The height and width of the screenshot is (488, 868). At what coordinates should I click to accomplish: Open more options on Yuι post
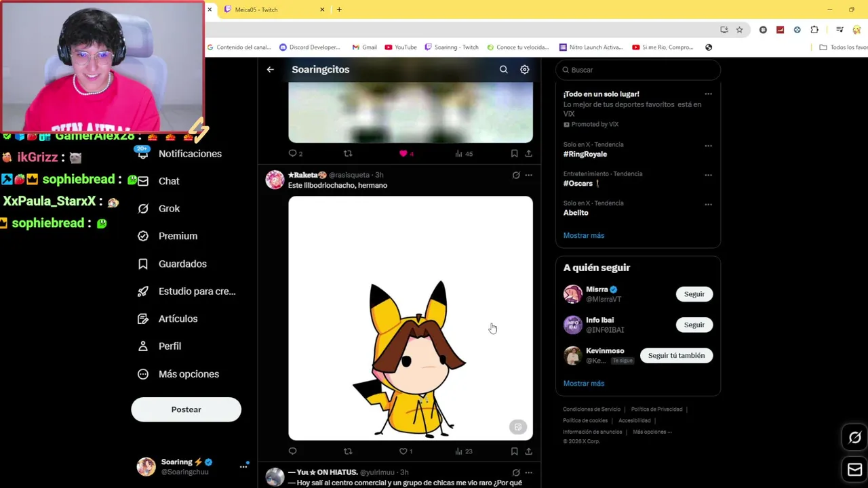point(528,472)
